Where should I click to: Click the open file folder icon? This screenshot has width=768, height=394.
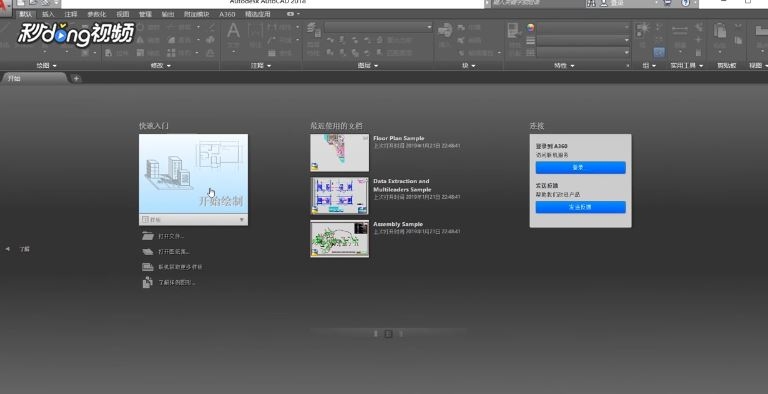tap(147, 236)
